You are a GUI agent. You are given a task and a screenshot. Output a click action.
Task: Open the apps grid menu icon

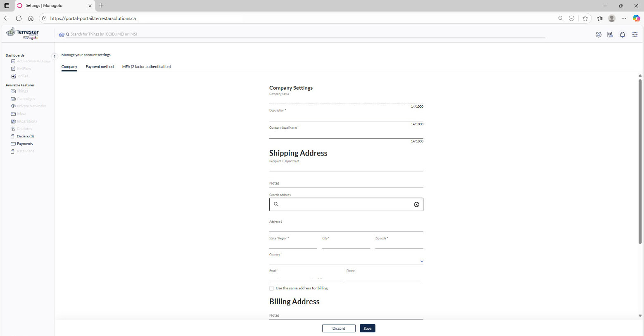click(635, 35)
